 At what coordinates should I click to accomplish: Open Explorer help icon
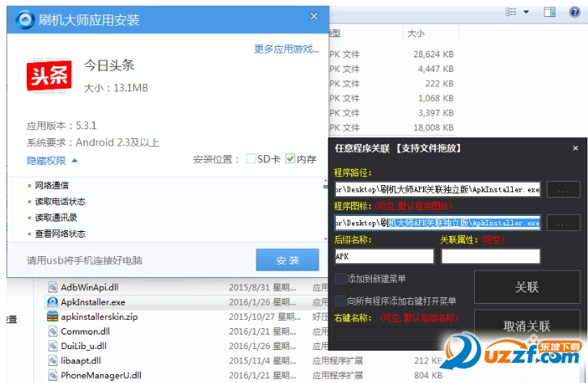click(574, 11)
